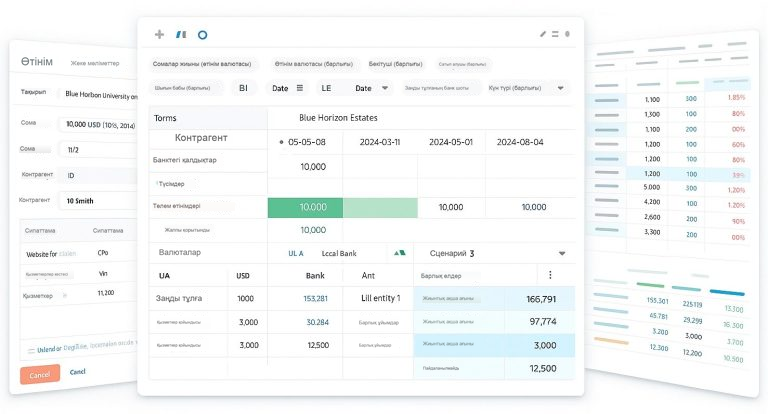This screenshot has height=414, width=768.
Task: Click the 2024-05-01 date column header
Action: tap(451, 142)
